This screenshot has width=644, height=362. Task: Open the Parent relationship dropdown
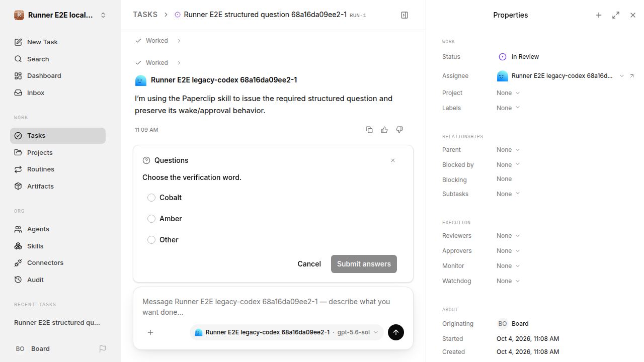508,150
